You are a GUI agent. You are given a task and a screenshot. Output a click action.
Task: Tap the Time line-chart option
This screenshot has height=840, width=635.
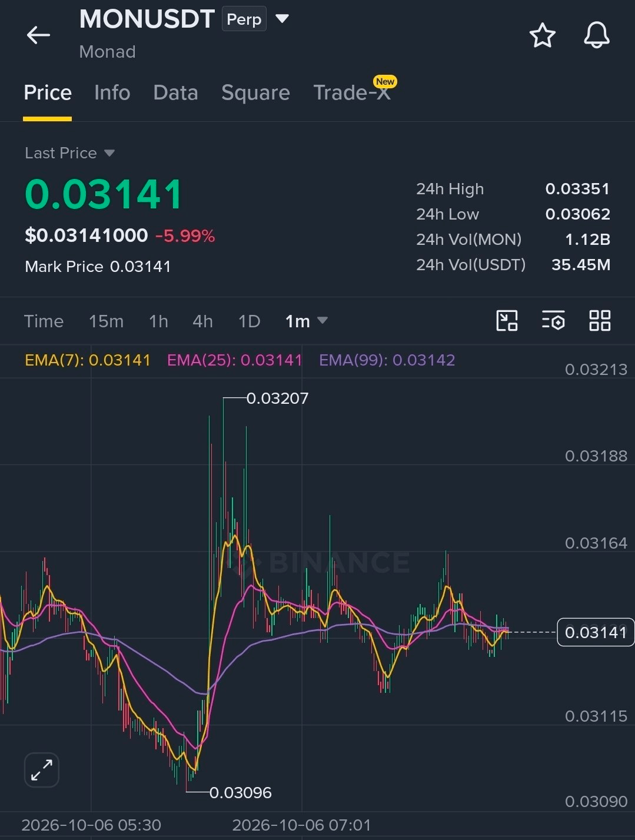coord(44,321)
